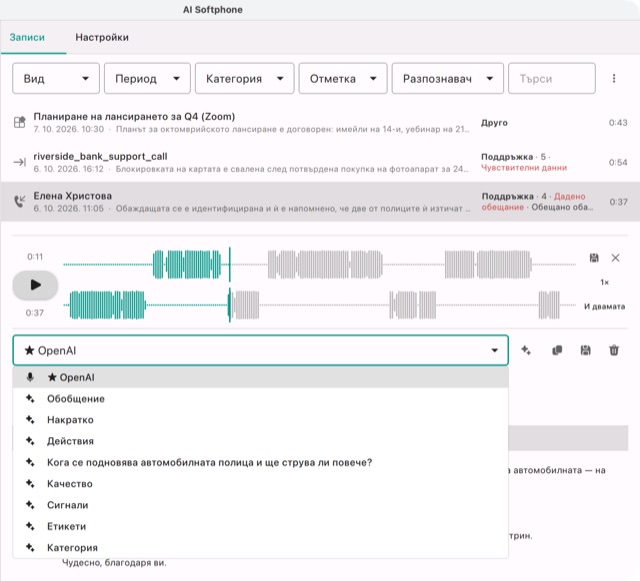Click the AI sparkle icon beside the selector
The width and height of the screenshot is (640, 581).
coord(526,350)
